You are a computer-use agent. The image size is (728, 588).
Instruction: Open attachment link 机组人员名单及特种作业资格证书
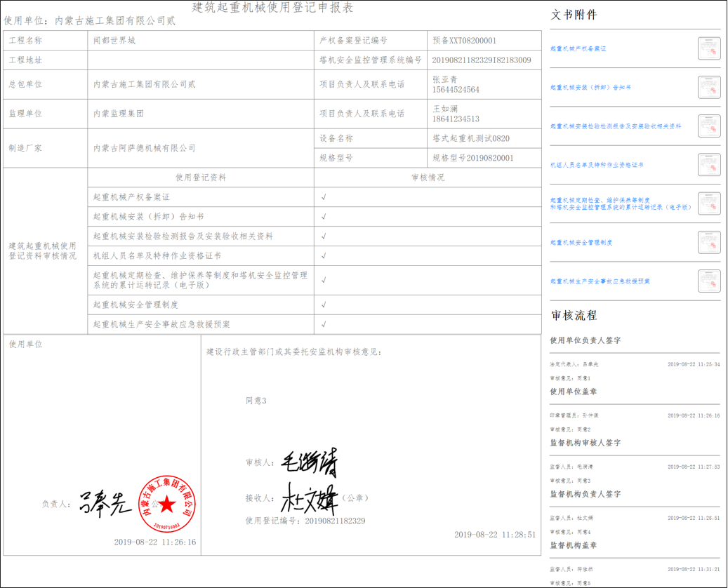point(597,165)
